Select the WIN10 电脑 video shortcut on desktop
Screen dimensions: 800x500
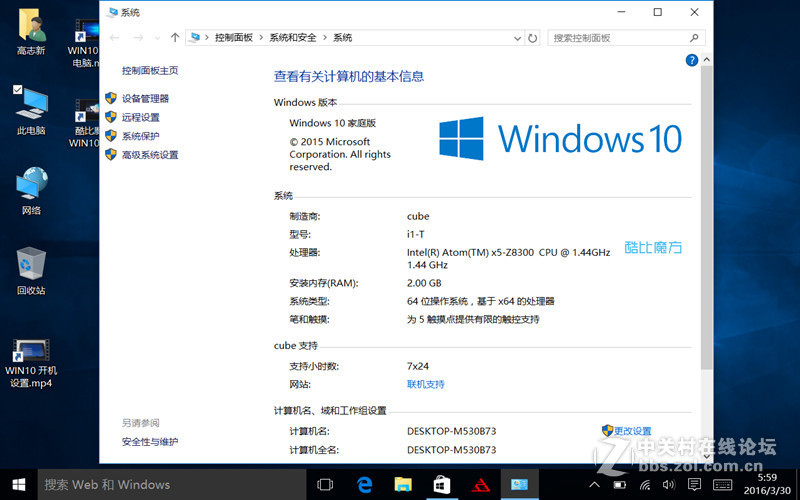point(84,43)
